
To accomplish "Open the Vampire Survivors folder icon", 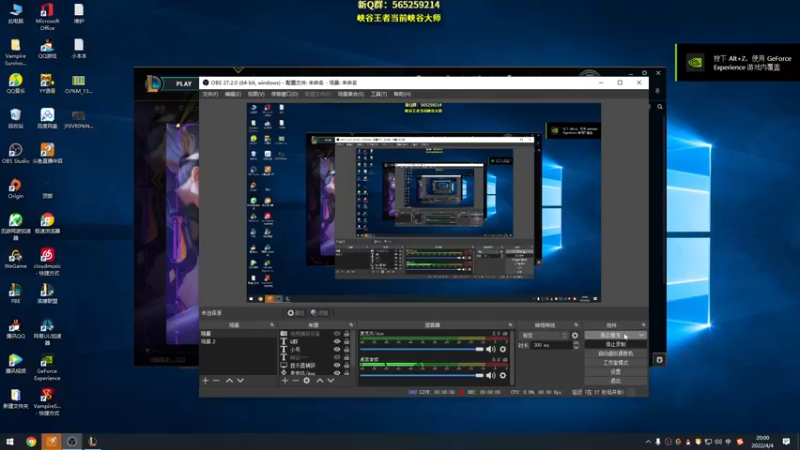I will [x=15, y=52].
